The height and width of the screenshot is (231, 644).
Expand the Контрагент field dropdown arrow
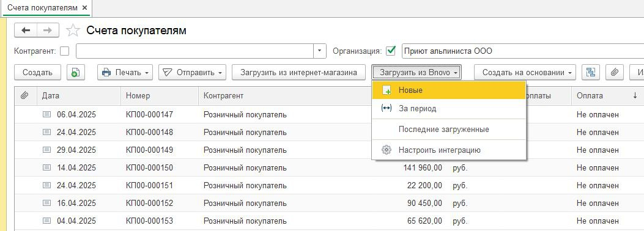[x=320, y=51]
